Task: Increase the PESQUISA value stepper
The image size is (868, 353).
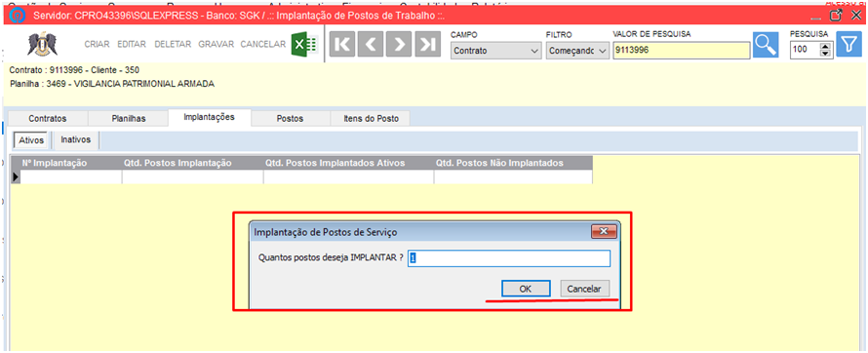Action: [825, 47]
